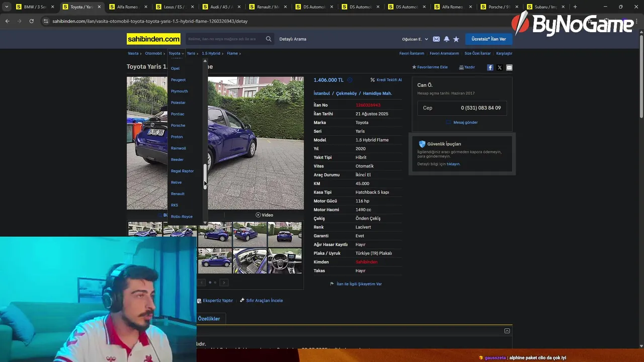The width and height of the screenshot is (644, 362).
Task: Share listing by email icon
Action: pos(509,67)
